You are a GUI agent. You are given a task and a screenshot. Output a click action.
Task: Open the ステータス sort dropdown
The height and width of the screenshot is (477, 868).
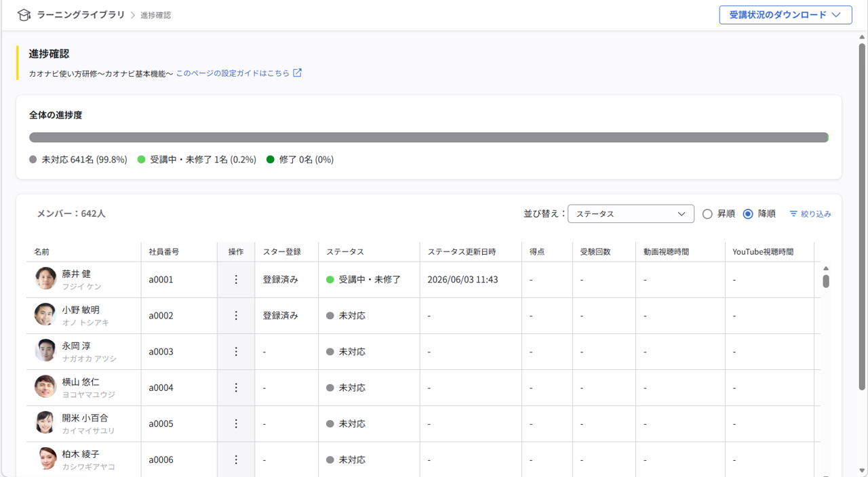(631, 214)
